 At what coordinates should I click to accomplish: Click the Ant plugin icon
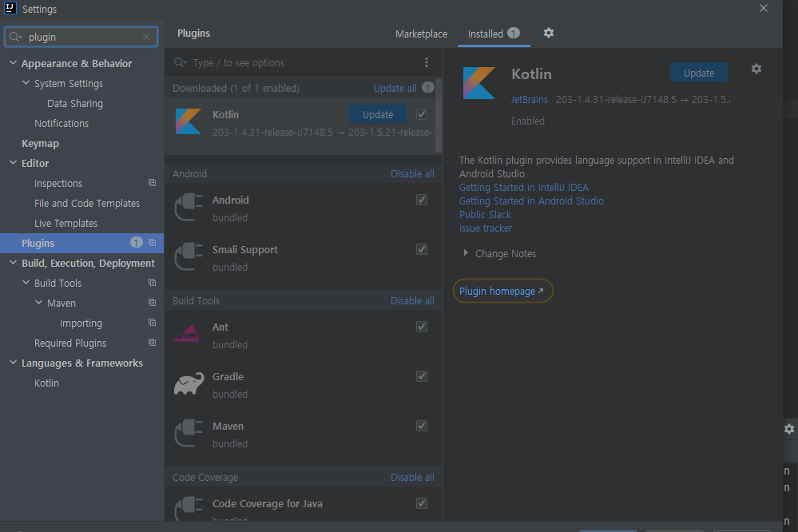click(x=188, y=334)
